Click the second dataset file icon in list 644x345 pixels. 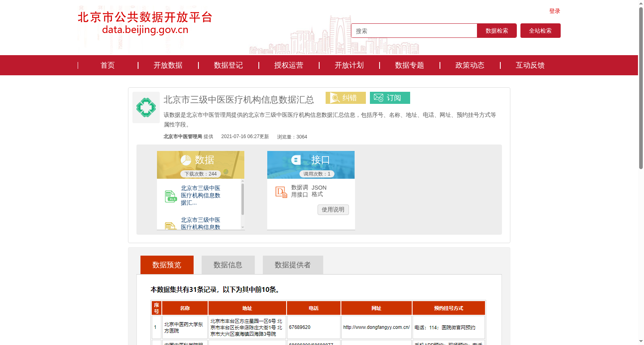[x=171, y=226]
